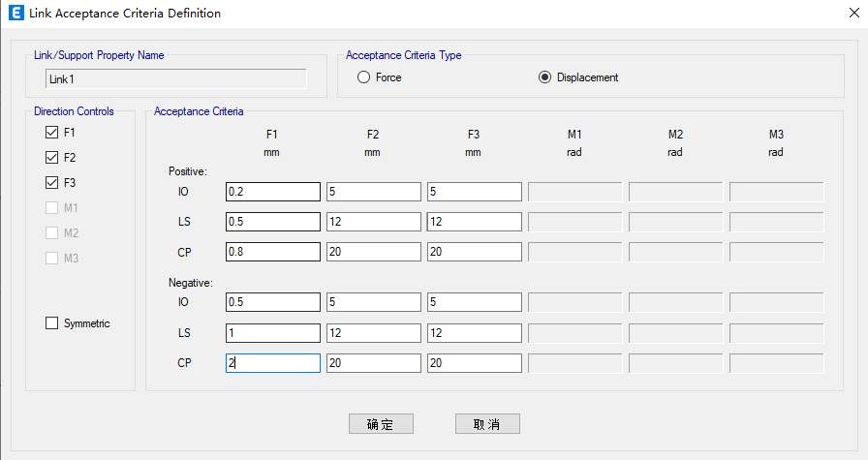
Task: Uncheck the F3 direction control
Action: [52, 183]
